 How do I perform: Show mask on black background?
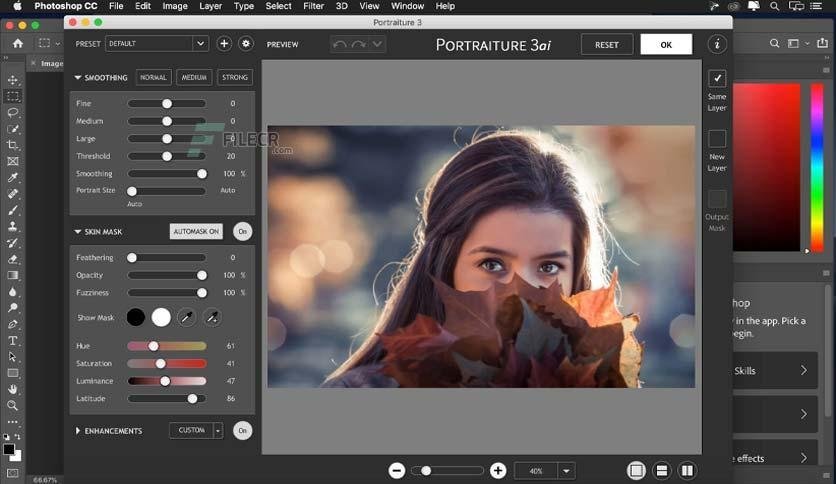click(136, 317)
